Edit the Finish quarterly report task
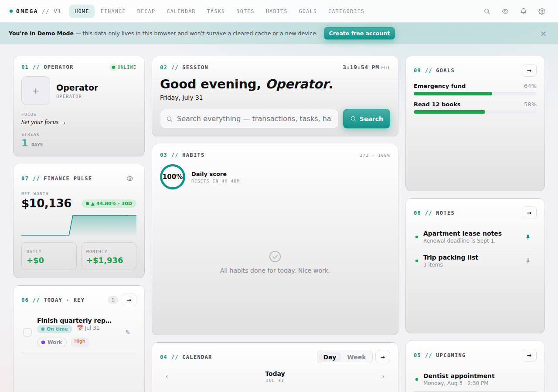Image resolution: width=558 pixels, height=392 pixels. click(x=128, y=332)
